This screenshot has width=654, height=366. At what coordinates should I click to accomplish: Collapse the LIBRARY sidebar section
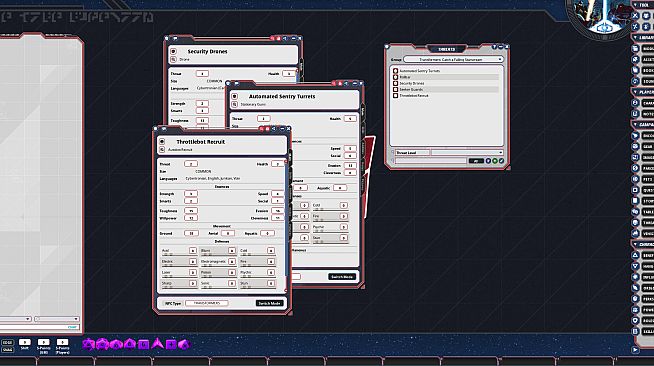(643, 38)
